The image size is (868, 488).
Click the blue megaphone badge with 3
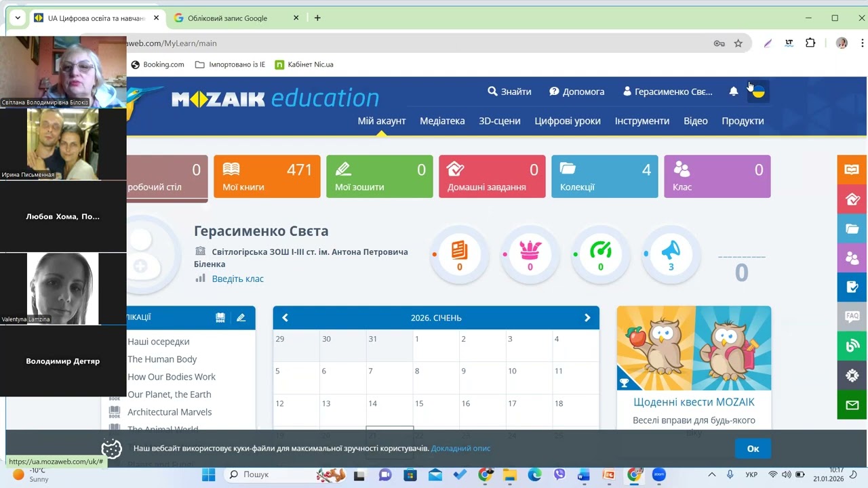click(x=671, y=255)
